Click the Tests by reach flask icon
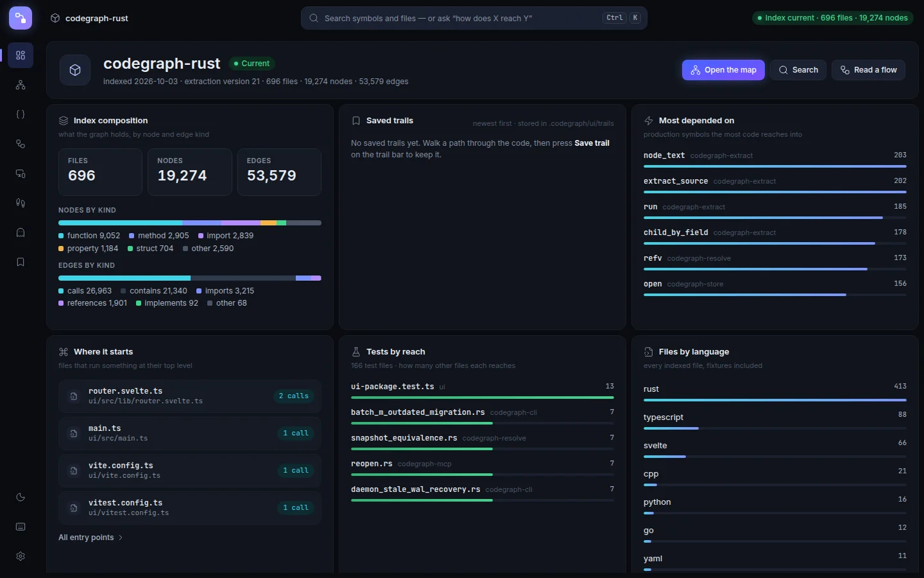The image size is (924, 578). point(356,352)
